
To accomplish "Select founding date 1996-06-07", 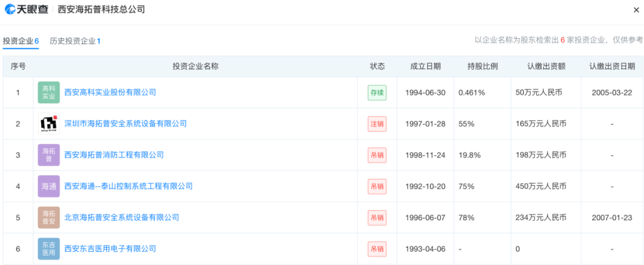I will [425, 217].
